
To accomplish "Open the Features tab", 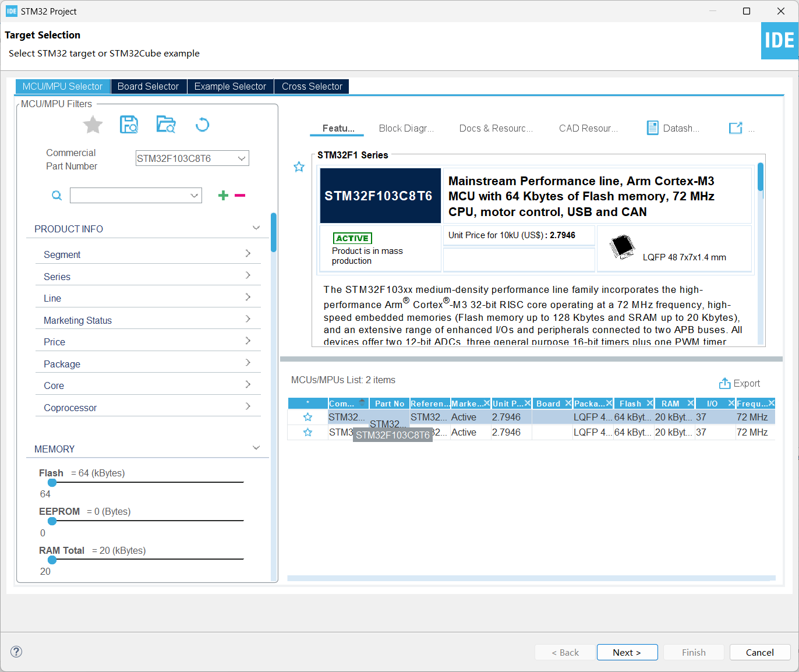I will click(x=338, y=128).
